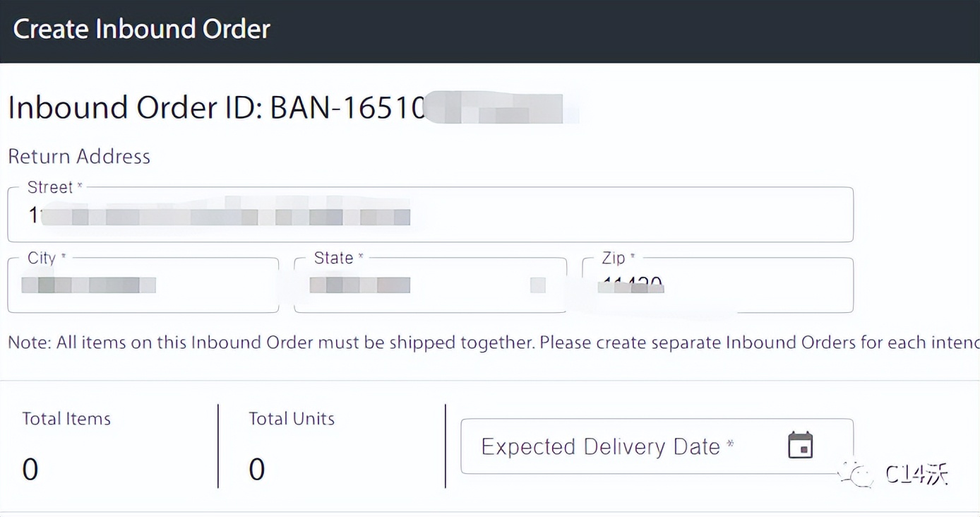
Task: Click the Create Inbound Order header title
Action: tap(142, 29)
